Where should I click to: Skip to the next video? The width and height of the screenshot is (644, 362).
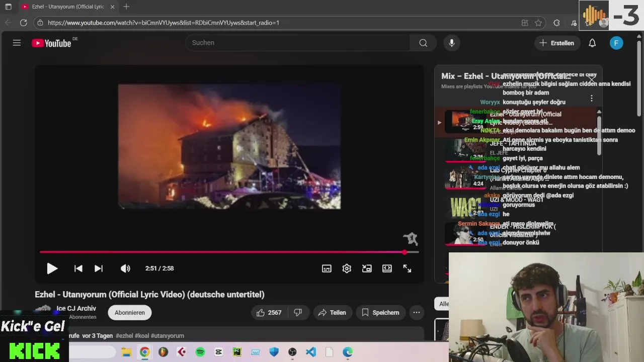point(99,268)
